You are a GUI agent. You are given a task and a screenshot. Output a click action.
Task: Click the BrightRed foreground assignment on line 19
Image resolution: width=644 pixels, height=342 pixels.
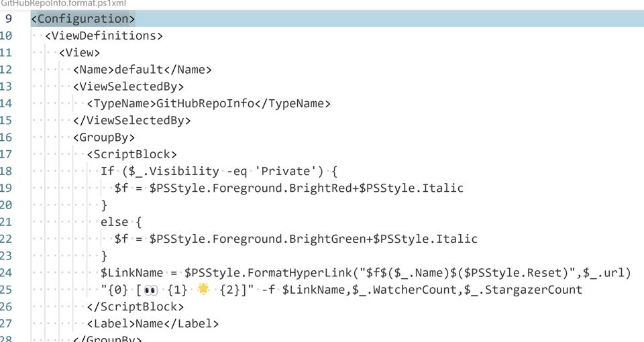289,188
